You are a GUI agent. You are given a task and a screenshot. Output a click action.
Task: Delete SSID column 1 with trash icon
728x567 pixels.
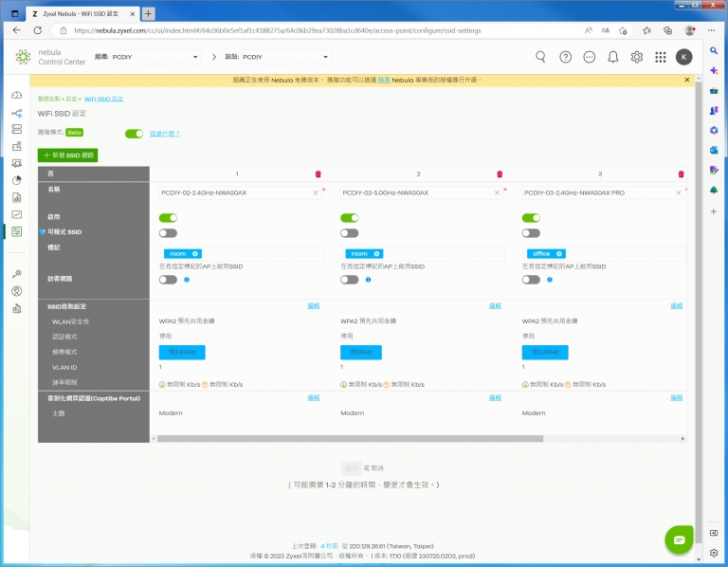tap(318, 174)
